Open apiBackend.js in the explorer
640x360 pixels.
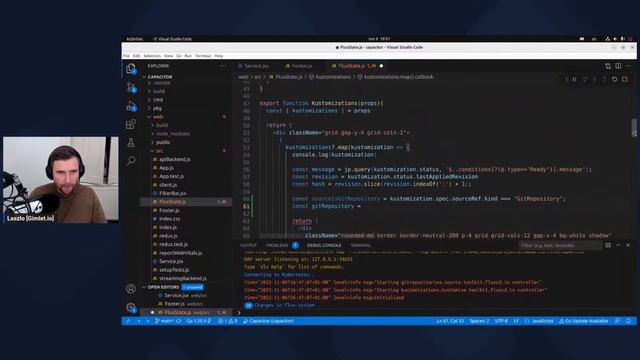click(x=175, y=159)
